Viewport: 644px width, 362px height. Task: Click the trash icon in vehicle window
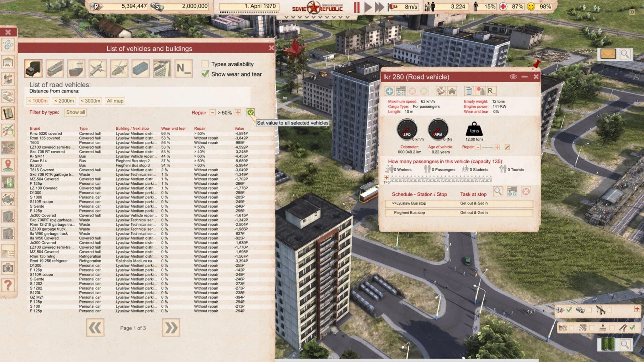click(469, 91)
